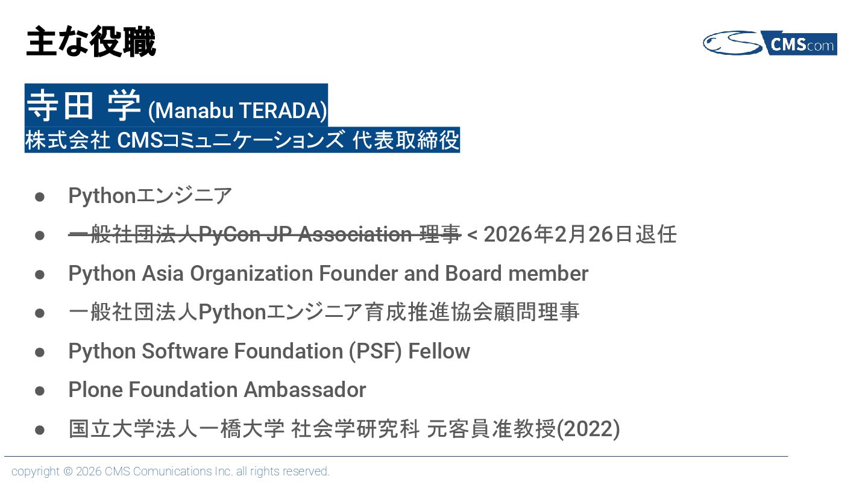The image size is (868, 488).
Task: Select the 一橋大学 社会学研究科 line
Action: coord(344,429)
